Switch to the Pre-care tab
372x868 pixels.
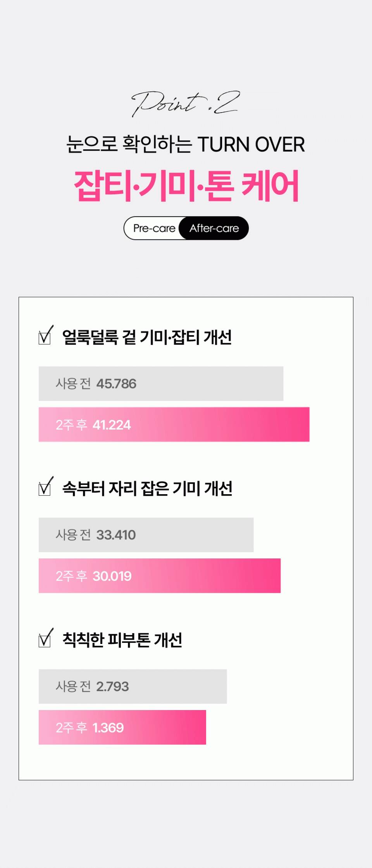point(154,228)
